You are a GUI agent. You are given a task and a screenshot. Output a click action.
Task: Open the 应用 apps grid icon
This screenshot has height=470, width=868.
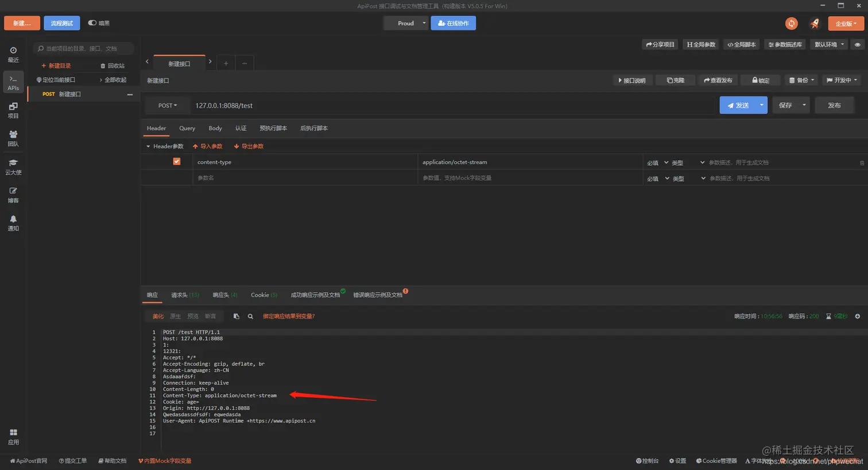pos(13,437)
